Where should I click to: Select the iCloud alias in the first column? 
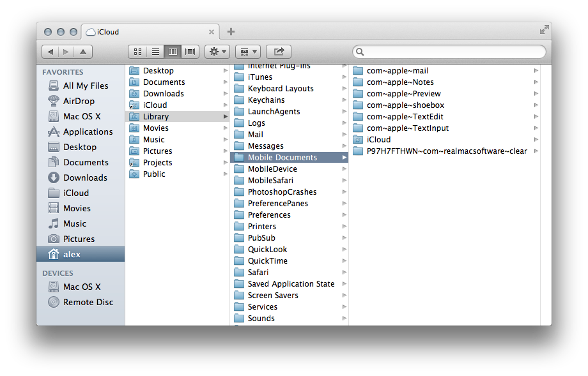(x=177, y=105)
